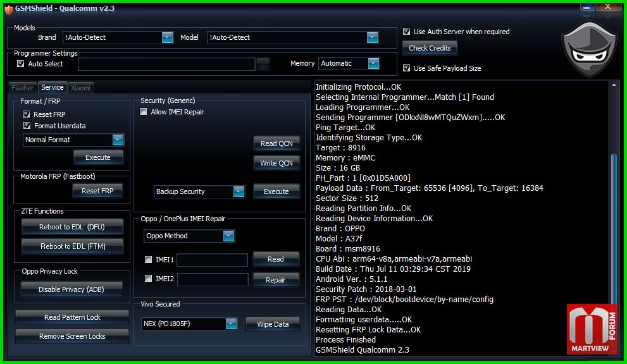Click the Read QCN button

click(x=276, y=143)
